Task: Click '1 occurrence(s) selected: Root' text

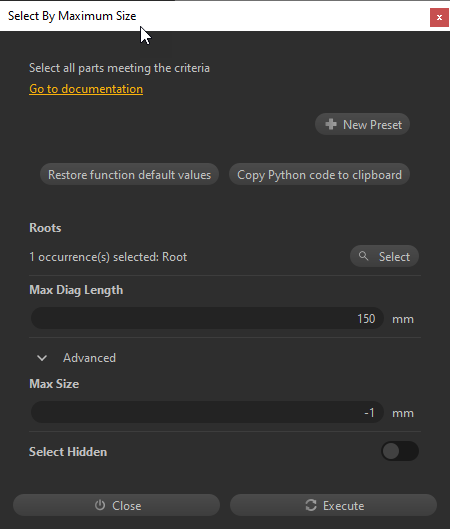Action: 108,257
